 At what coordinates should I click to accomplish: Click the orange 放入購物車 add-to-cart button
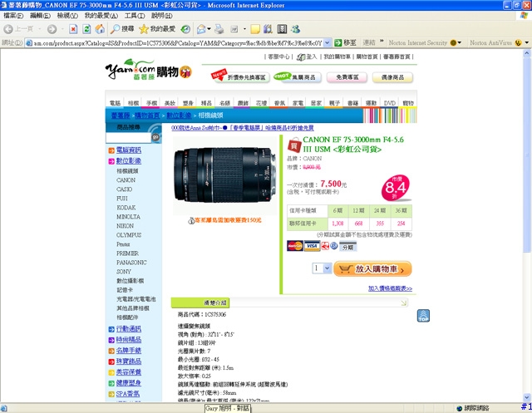click(x=372, y=269)
